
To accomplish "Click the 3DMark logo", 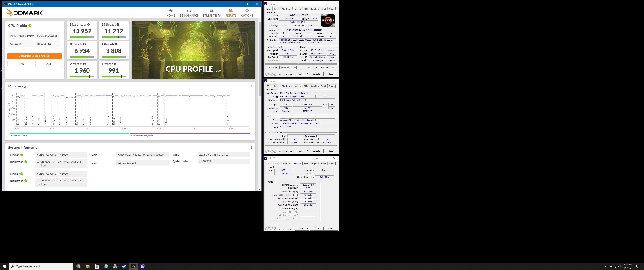I will pyautogui.click(x=24, y=12).
